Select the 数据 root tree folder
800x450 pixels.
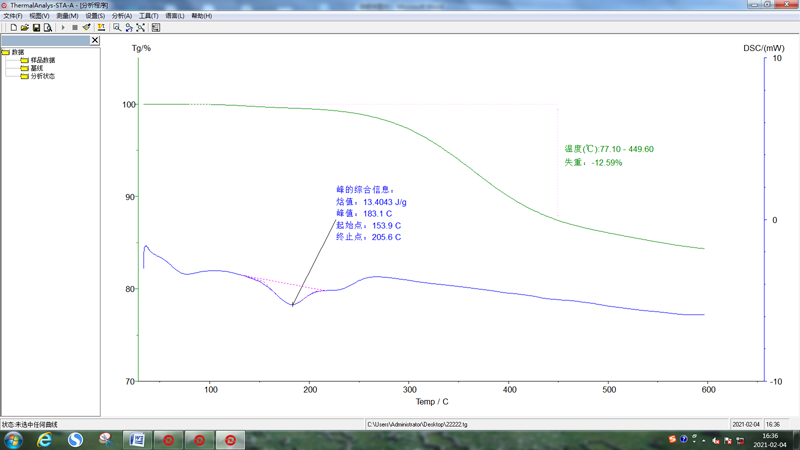[17, 52]
